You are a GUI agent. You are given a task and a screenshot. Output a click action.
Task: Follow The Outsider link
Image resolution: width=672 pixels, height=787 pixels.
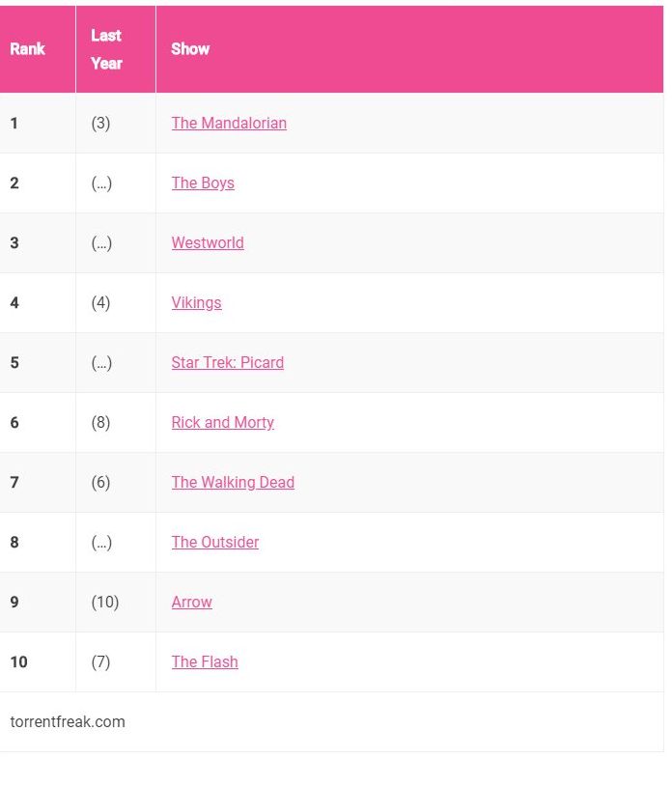click(x=215, y=542)
